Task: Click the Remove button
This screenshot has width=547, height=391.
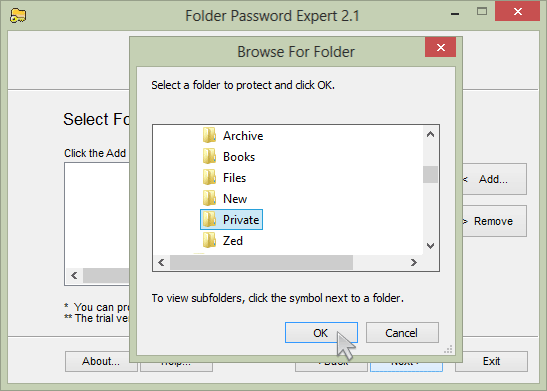Action: click(494, 221)
